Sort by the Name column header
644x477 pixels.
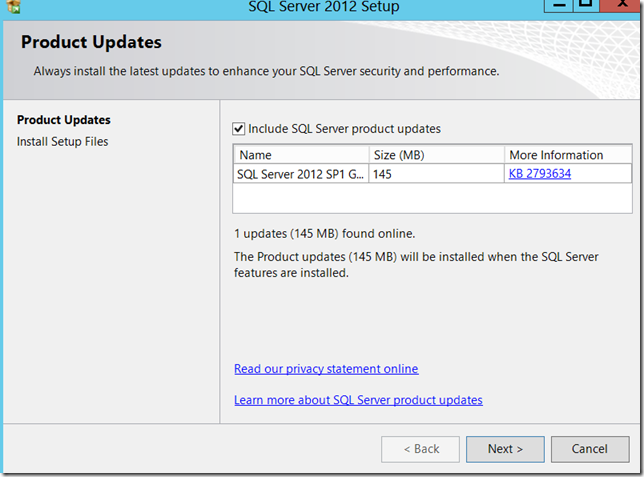(x=301, y=155)
